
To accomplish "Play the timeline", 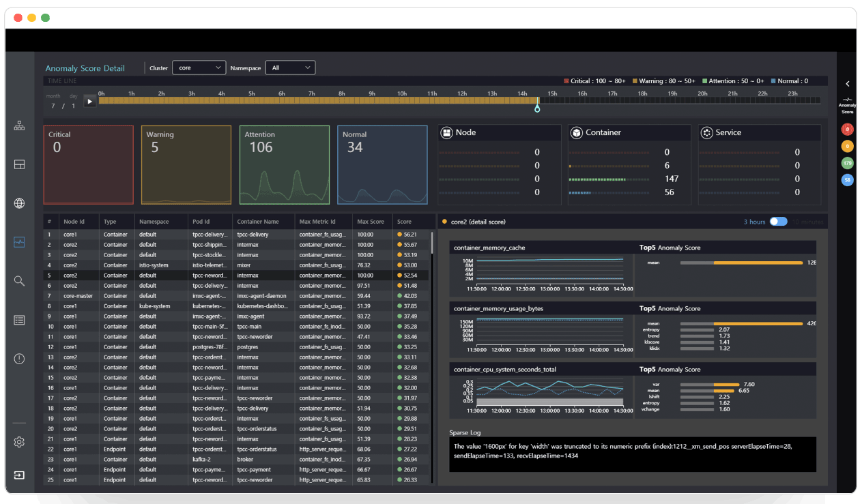I will click(89, 101).
